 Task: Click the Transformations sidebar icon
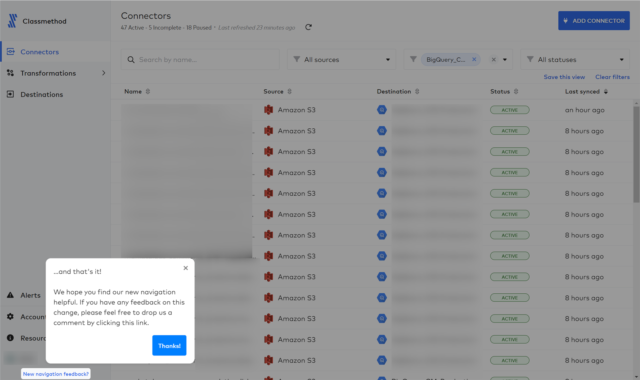pos(10,73)
